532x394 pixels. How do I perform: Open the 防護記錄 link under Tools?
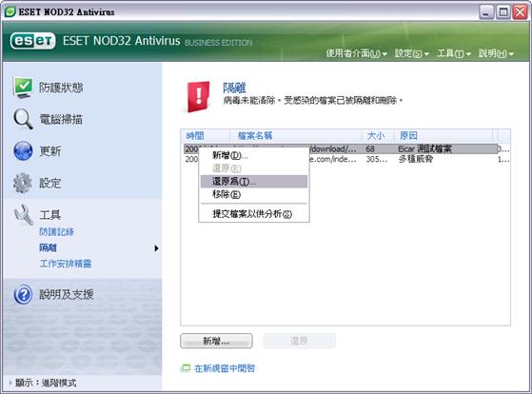tap(56, 232)
